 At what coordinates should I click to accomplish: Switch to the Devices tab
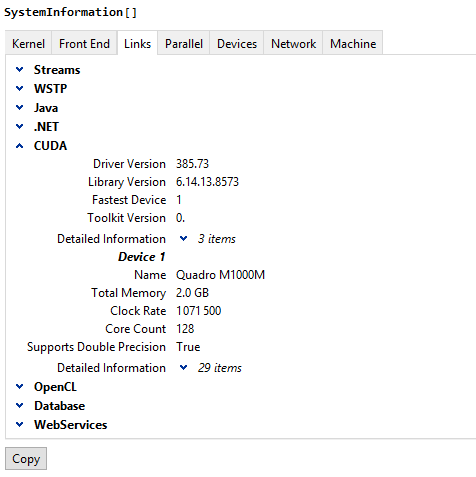click(237, 43)
